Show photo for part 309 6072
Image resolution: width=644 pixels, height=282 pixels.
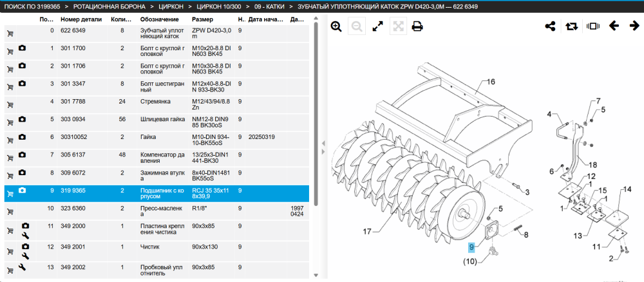[x=22, y=173]
